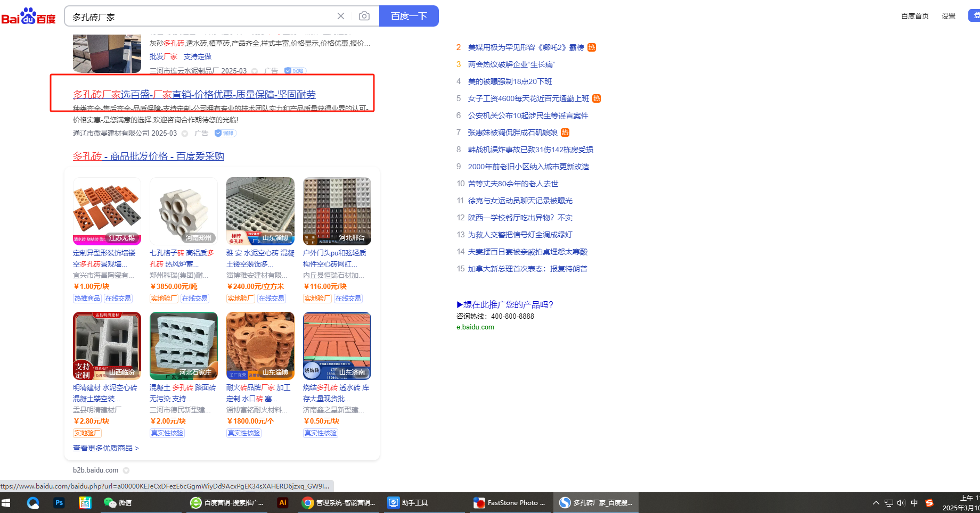Open hot search 美媒用极为罕见形容《哪吒2》霸榜
Image resolution: width=980 pixels, height=513 pixels.
pos(526,47)
